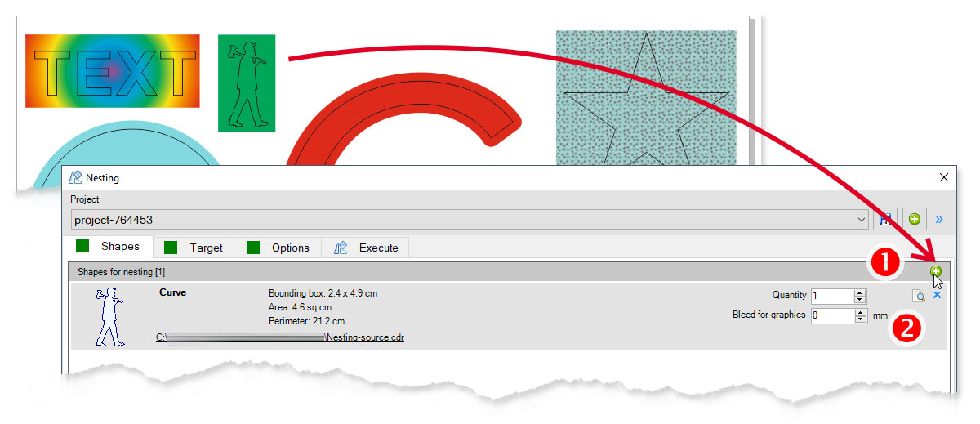Click 'Bounding box: 2.4 x 4.9 cm' text
Screen dimensions: 980x424
pos(323,293)
